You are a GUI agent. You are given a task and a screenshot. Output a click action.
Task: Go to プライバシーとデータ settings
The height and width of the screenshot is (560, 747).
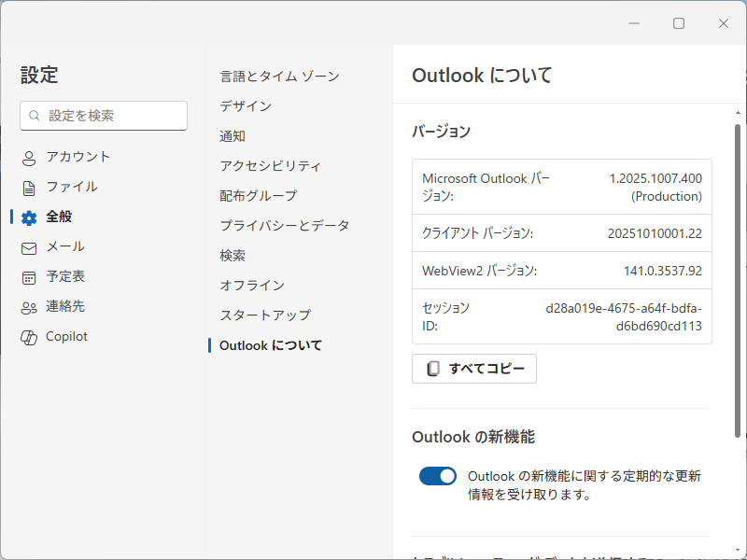tap(285, 225)
